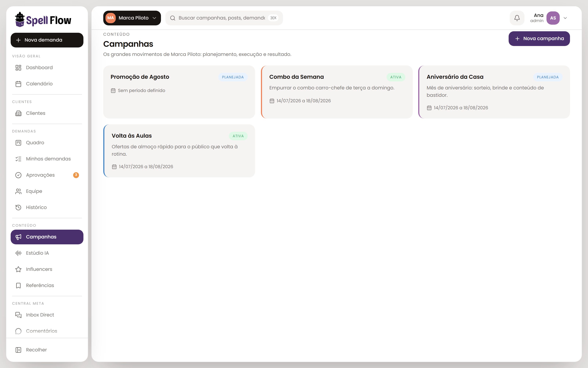Image resolution: width=588 pixels, height=368 pixels.
Task: Click ATIVA badge on Volta às Aulas
Action: click(238, 136)
